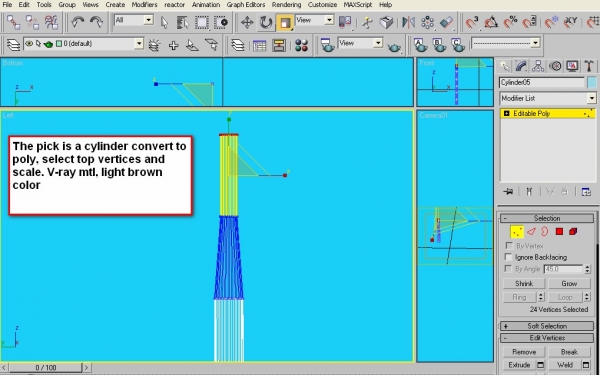Create a new layer with plus icon
This screenshot has width=600, height=375.
[x=173, y=46]
